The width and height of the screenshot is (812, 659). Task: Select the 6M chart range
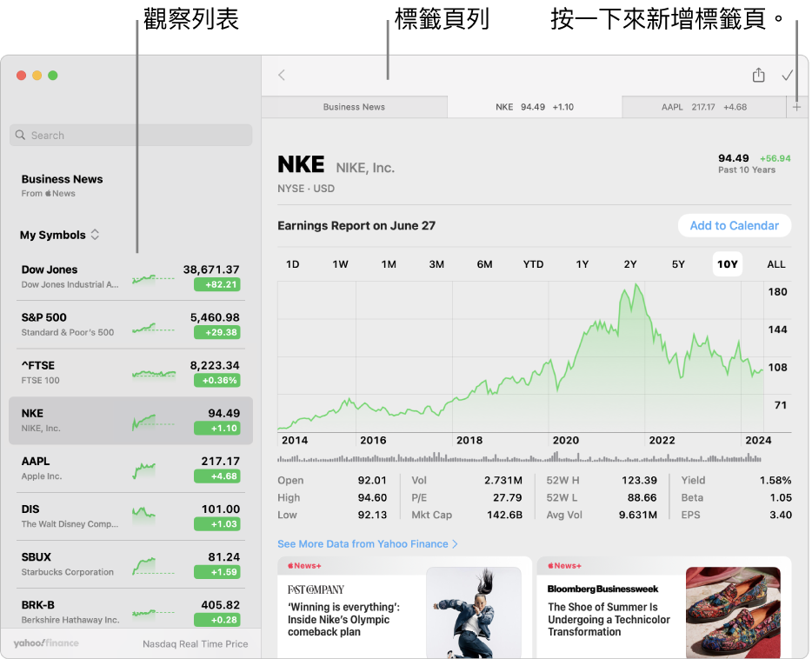pos(485,264)
